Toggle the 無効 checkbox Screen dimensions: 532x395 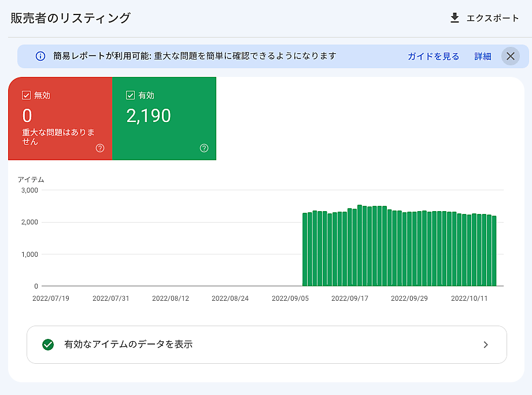(x=26, y=95)
